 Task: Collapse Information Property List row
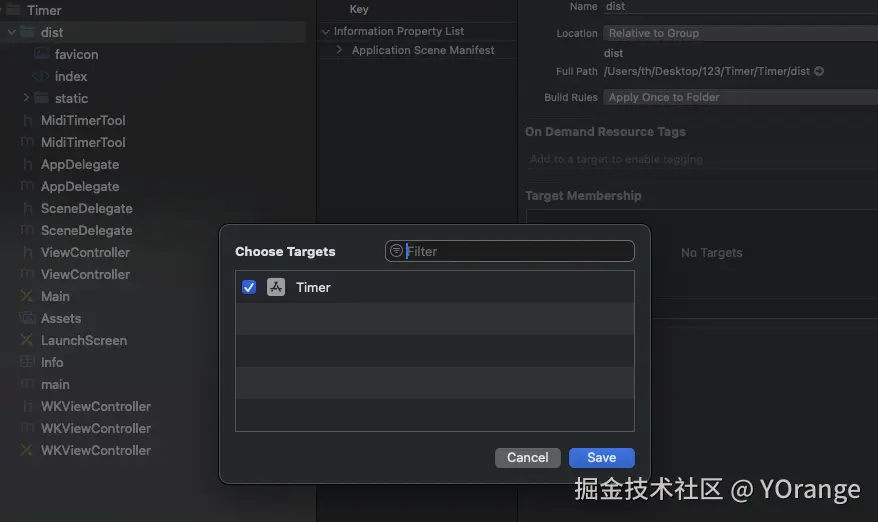325,31
